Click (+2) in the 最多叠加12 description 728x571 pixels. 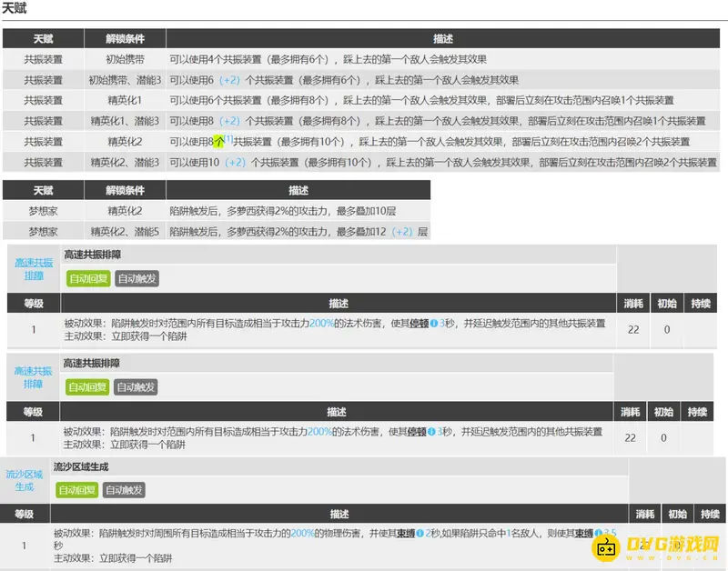point(402,232)
